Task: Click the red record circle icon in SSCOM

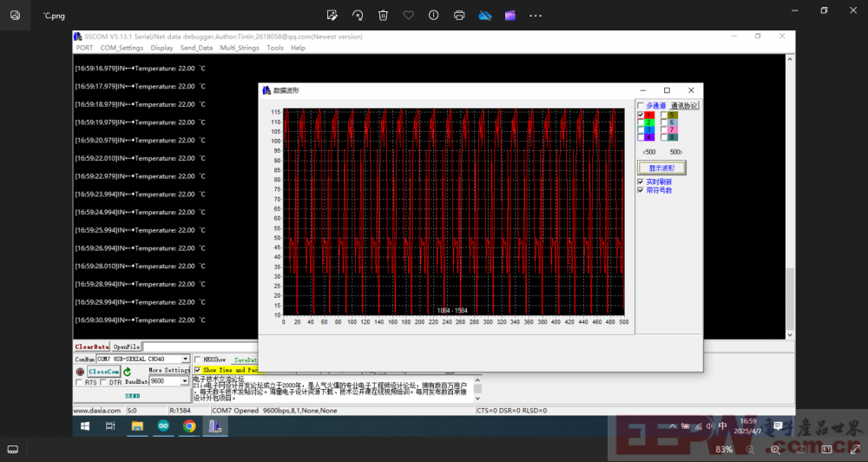Action: [x=80, y=372]
